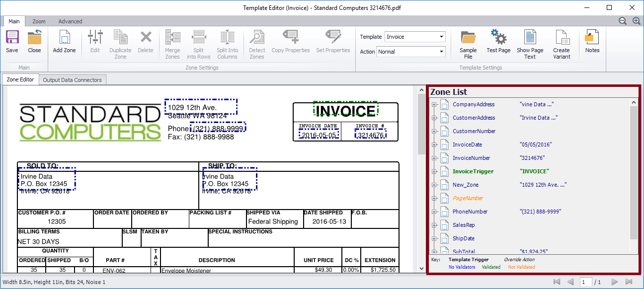Open the Output Data Connectors tab

[73, 80]
